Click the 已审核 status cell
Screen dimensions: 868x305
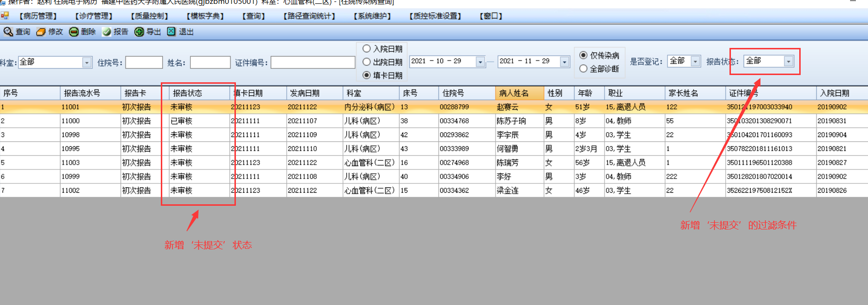click(200, 121)
